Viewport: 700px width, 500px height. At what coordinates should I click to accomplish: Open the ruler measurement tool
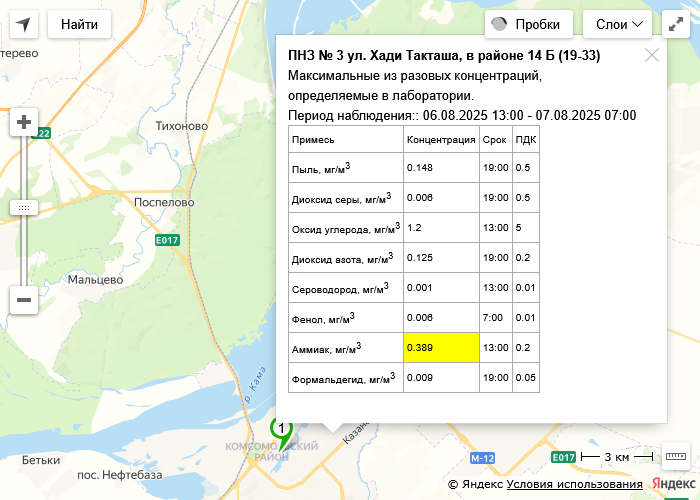(676, 457)
